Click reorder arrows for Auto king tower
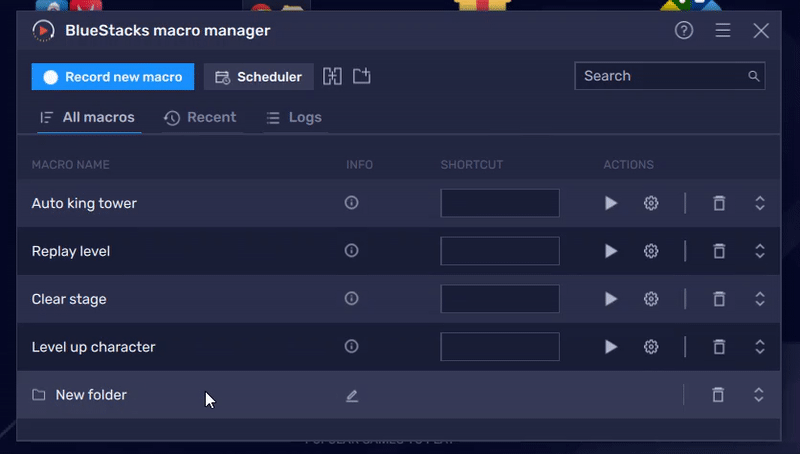The width and height of the screenshot is (800, 454). pyautogui.click(x=760, y=203)
